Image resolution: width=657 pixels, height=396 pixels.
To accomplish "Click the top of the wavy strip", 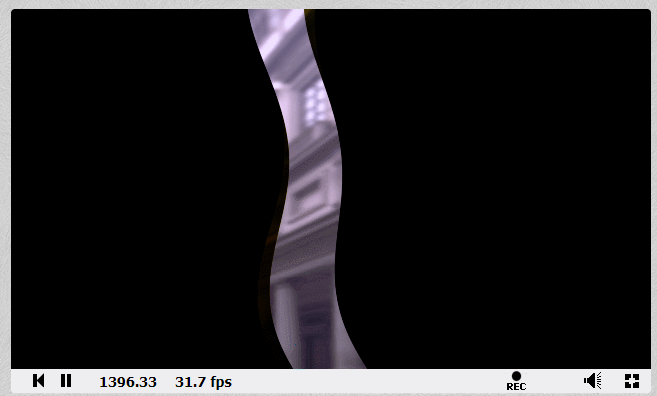I will click(277, 19).
